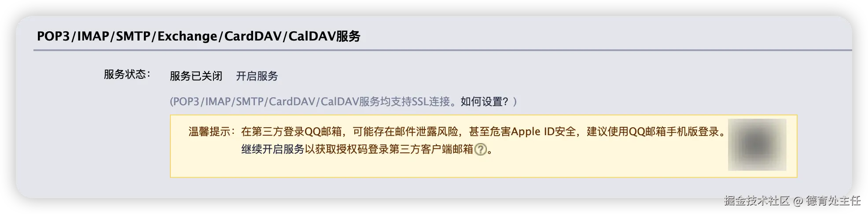Click the 掘金技术社区 watermark text
Image resolution: width=868 pixels, height=214 pixels.
point(757,201)
